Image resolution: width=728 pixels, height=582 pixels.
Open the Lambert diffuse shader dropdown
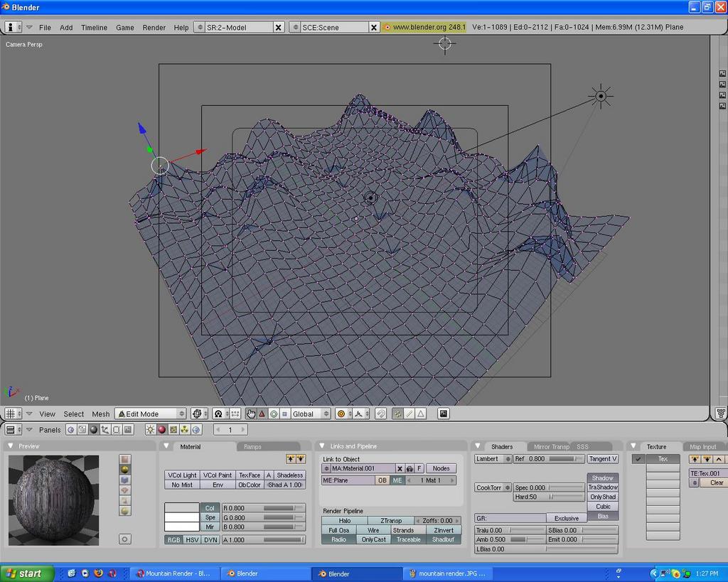click(x=493, y=459)
